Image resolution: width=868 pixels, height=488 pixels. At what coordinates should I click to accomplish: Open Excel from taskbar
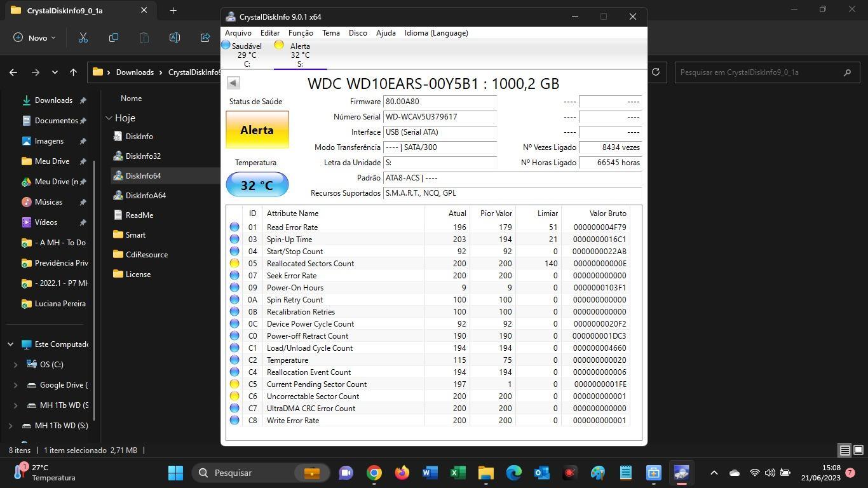458,473
